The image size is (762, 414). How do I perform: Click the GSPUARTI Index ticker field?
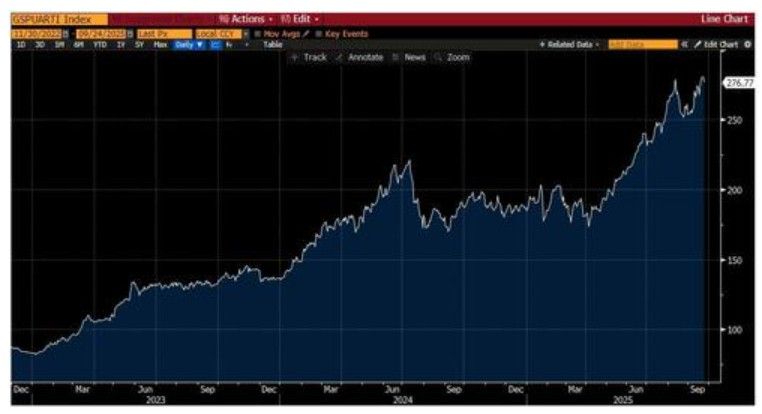click(x=59, y=19)
